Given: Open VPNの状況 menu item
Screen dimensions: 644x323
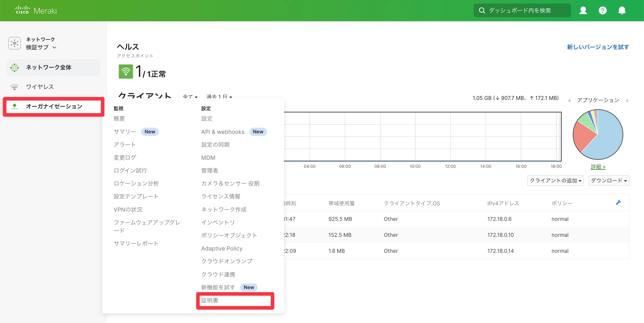Looking at the screenshot, I should click(128, 209).
